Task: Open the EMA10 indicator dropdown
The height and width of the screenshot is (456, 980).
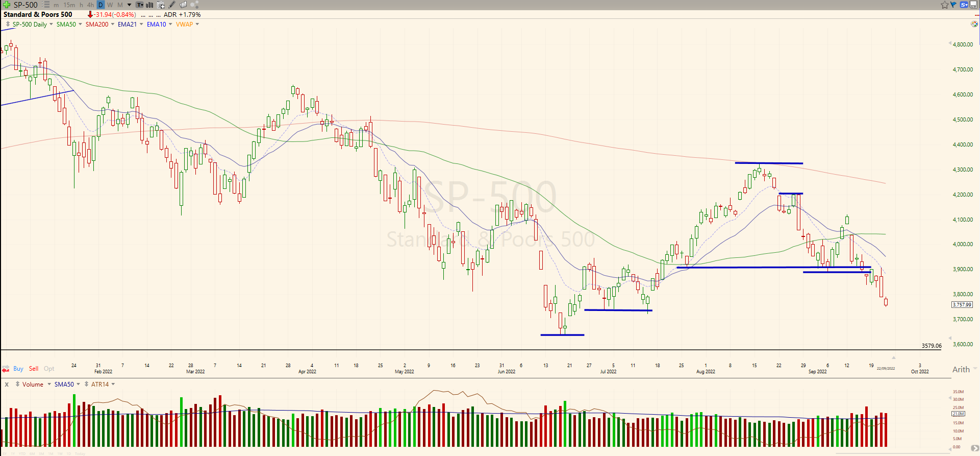Action: (x=170, y=24)
